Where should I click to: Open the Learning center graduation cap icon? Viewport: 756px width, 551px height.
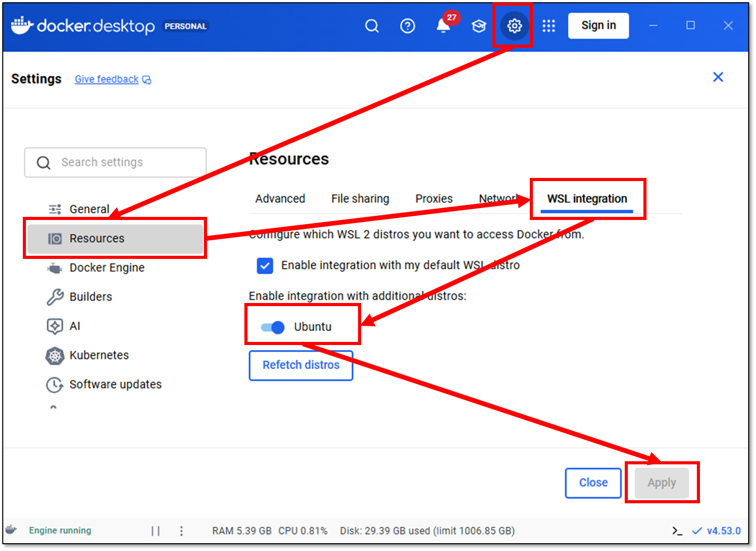pos(478,25)
